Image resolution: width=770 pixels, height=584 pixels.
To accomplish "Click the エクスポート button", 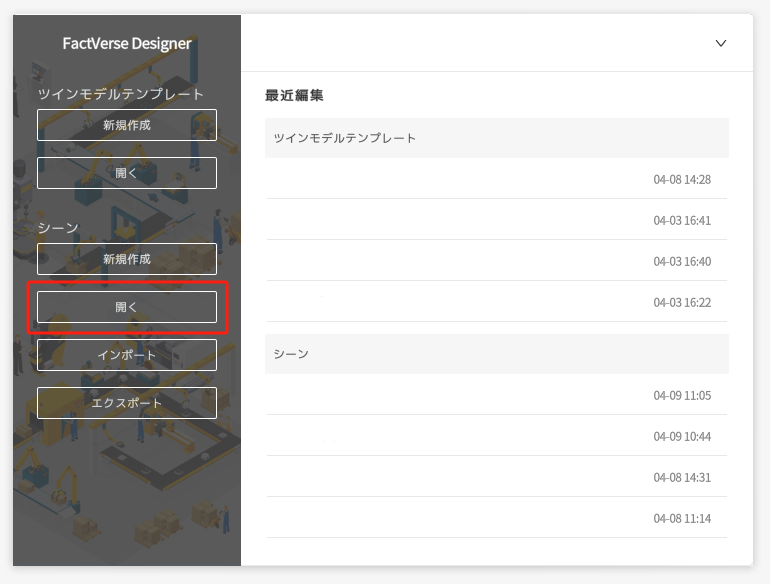I will [x=127, y=403].
